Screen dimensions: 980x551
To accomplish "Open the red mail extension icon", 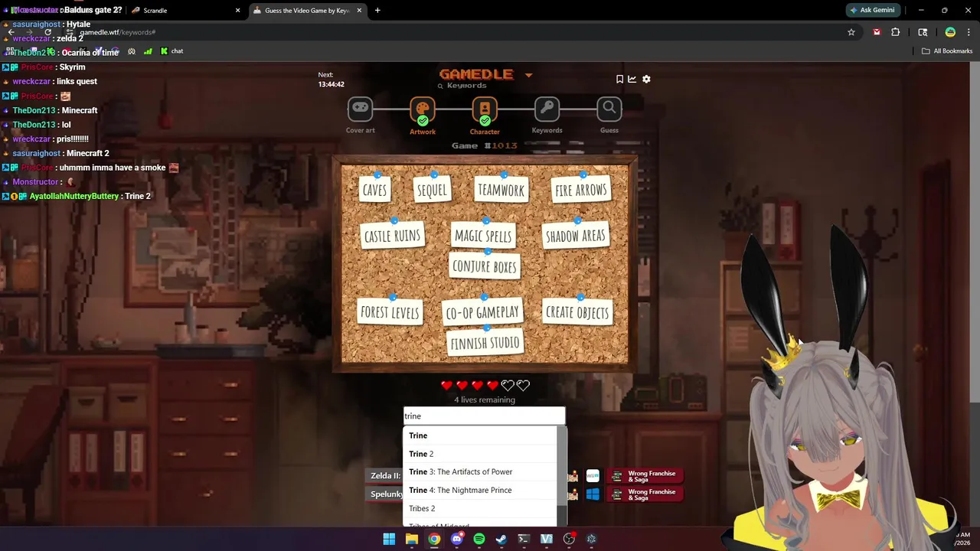I will [x=877, y=32].
